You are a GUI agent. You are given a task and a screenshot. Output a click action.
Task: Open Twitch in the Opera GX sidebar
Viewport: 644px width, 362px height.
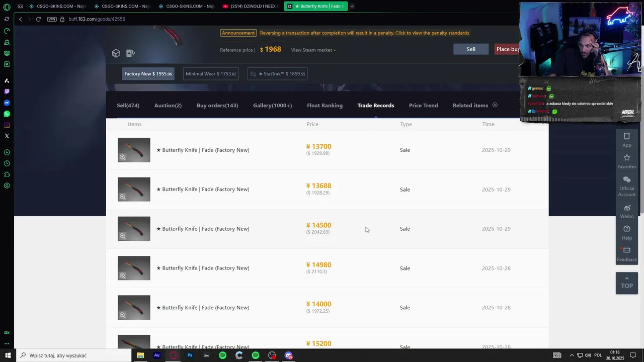[7, 92]
